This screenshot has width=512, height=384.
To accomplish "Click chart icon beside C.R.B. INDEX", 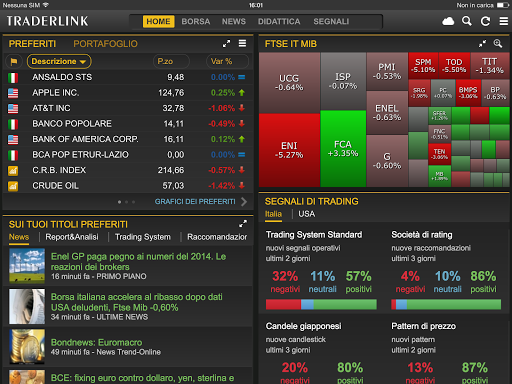I will (x=13, y=171).
